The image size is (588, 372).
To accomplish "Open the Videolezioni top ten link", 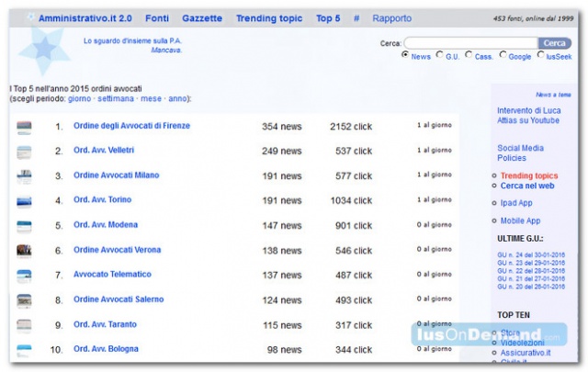I will [523, 343].
